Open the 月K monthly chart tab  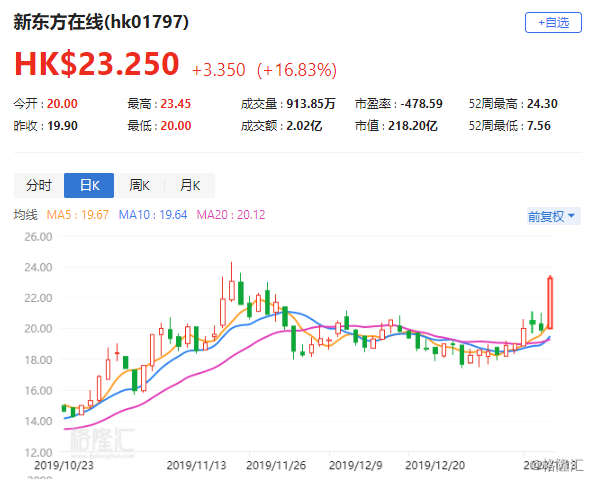click(x=190, y=185)
